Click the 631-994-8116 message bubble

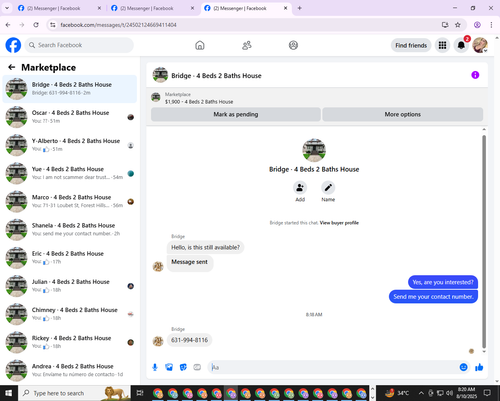point(189,340)
